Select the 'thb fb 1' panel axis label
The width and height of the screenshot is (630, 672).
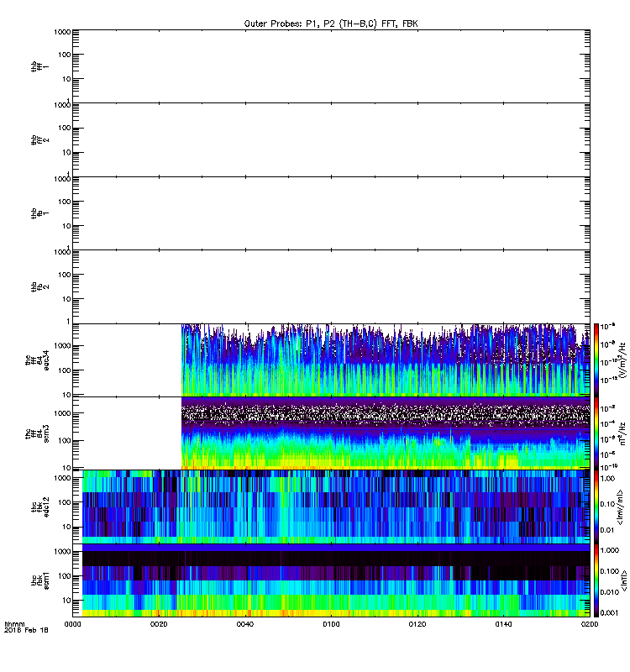point(39,213)
